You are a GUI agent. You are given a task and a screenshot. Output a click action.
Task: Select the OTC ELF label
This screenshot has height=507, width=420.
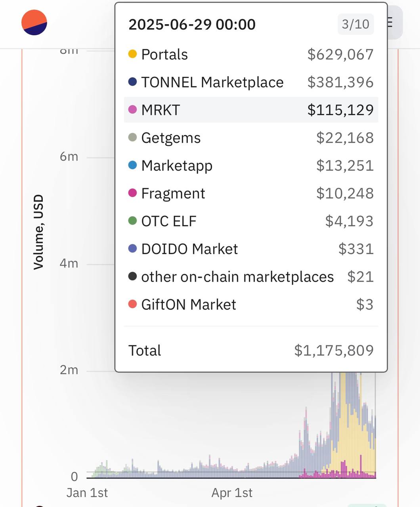tap(169, 221)
